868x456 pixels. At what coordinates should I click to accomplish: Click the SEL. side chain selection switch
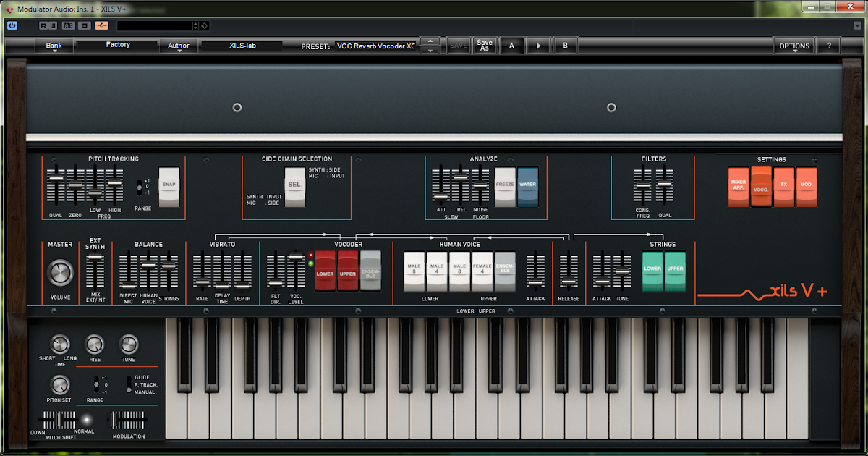click(x=294, y=187)
